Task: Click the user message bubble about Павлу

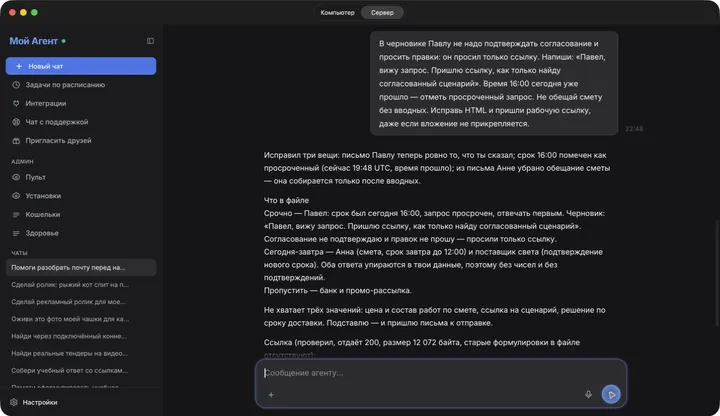Action: pyautogui.click(x=494, y=83)
